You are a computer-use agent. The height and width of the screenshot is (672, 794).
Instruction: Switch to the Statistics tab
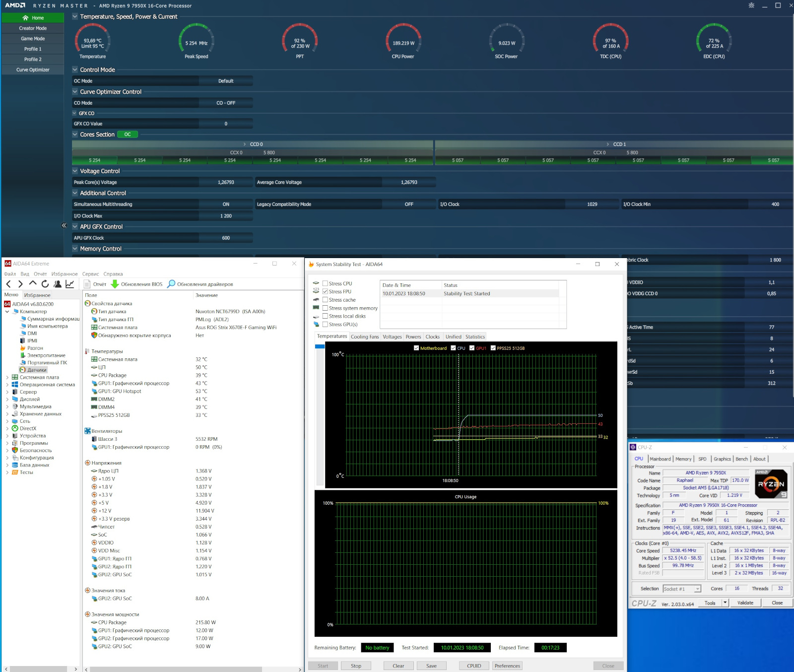[x=475, y=336]
